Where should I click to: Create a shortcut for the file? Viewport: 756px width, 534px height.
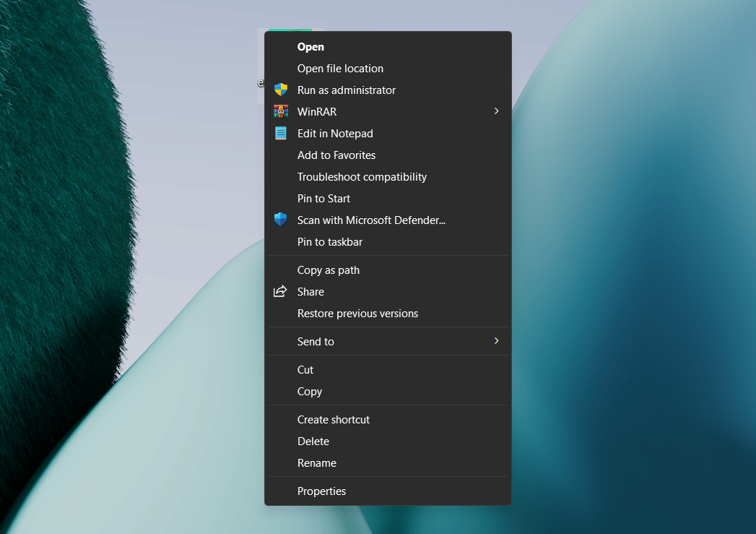(334, 419)
